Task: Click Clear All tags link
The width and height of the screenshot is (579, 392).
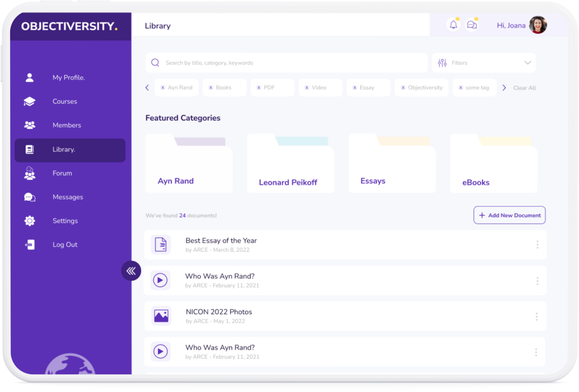Action: [524, 88]
